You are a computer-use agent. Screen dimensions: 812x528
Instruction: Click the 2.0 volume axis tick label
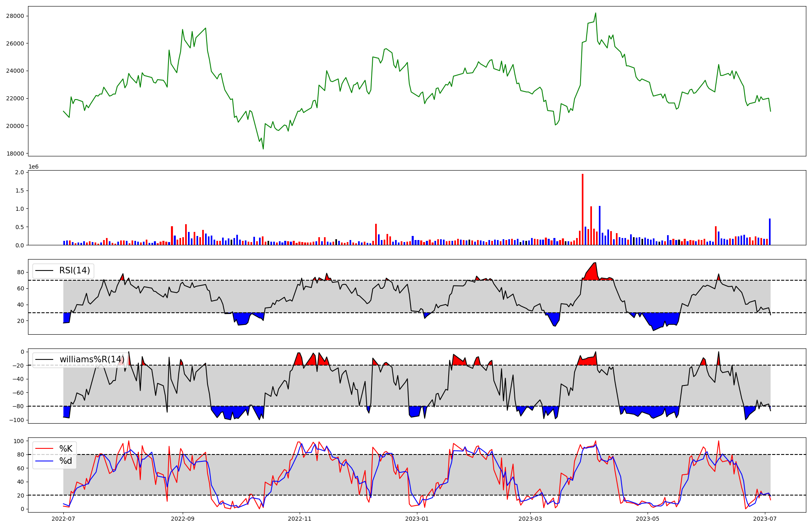tap(19, 172)
